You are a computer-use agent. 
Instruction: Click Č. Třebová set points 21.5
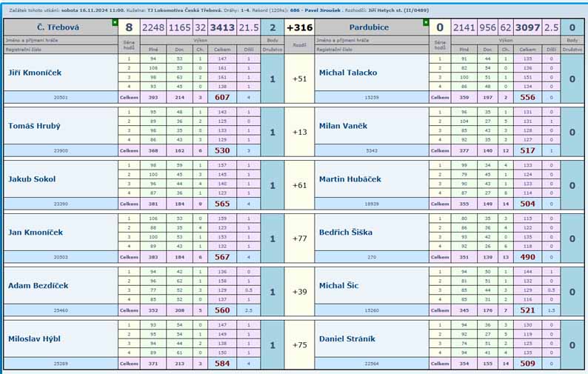coord(249,27)
